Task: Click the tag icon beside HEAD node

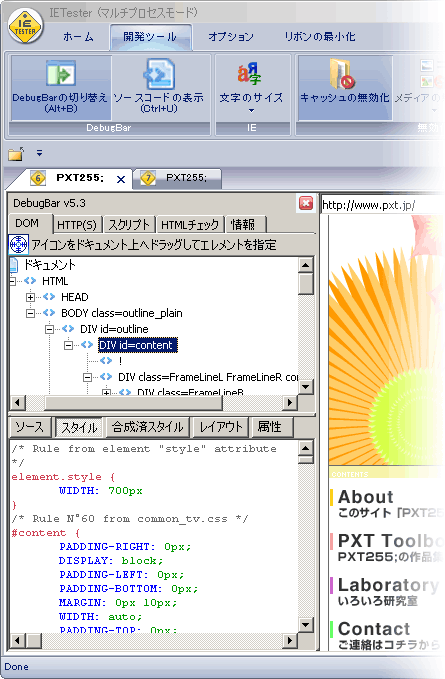Action: [49, 297]
